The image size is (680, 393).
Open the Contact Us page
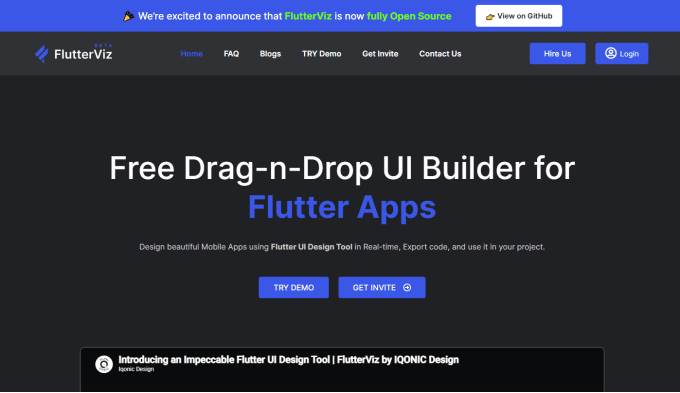click(440, 54)
